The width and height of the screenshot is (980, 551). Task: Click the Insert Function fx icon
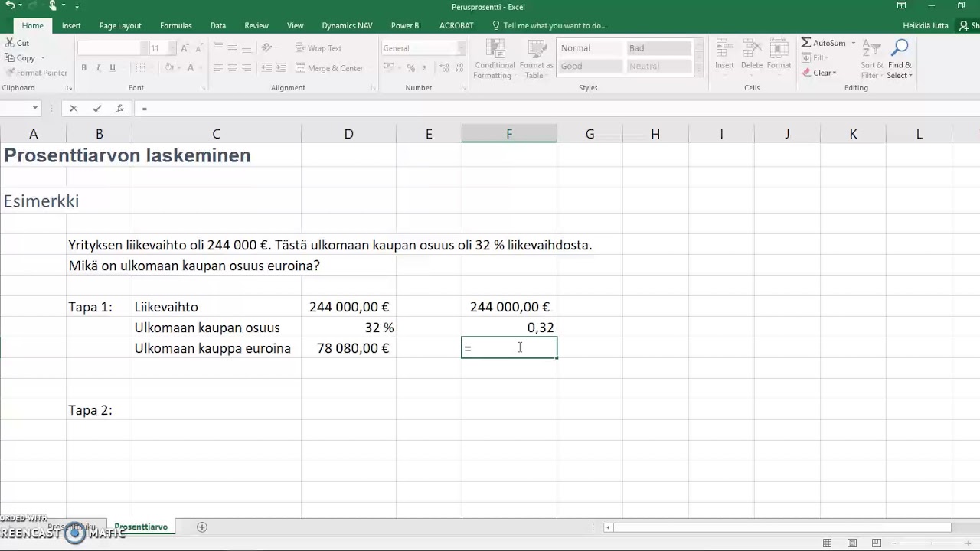[120, 109]
